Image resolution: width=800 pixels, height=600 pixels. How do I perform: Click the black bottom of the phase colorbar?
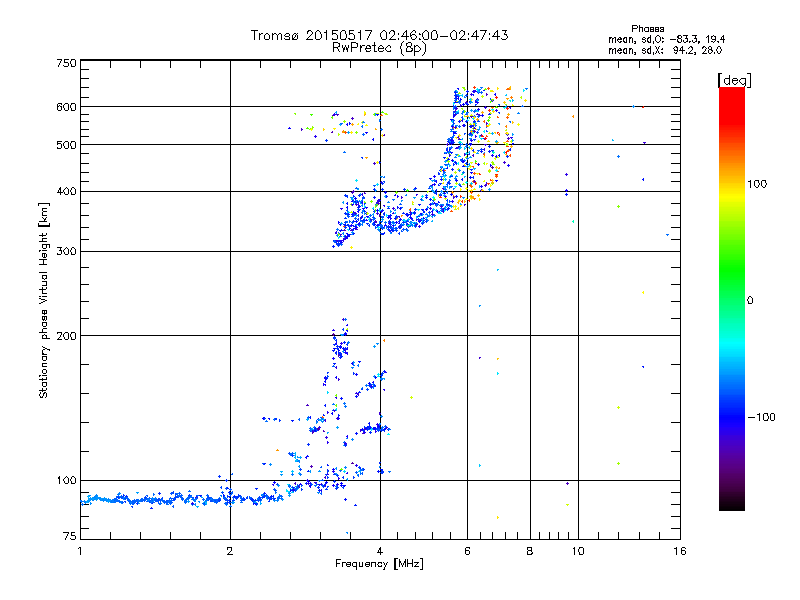pyautogui.click(x=732, y=503)
